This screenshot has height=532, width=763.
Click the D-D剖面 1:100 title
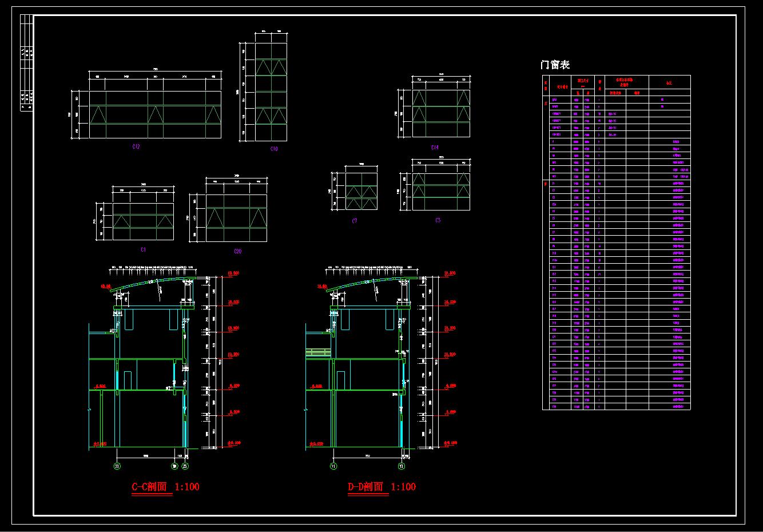pos(382,487)
